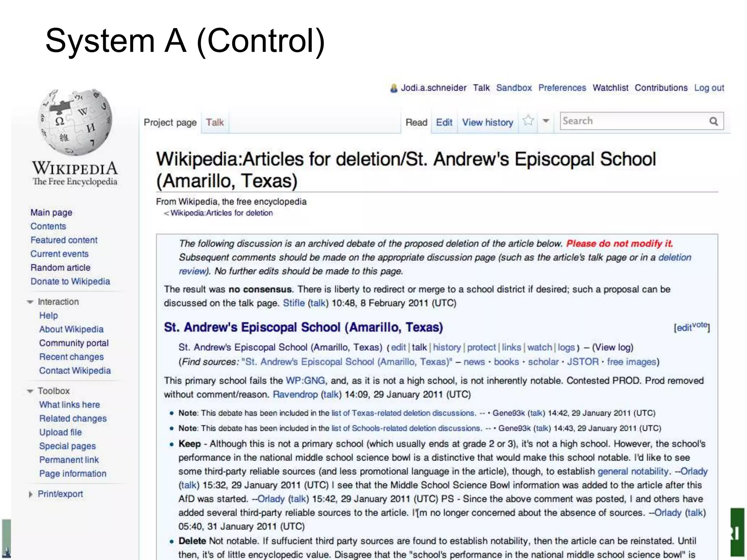Open the news find-sources link
Image resolution: width=747 pixels, height=560 pixels.
point(474,362)
